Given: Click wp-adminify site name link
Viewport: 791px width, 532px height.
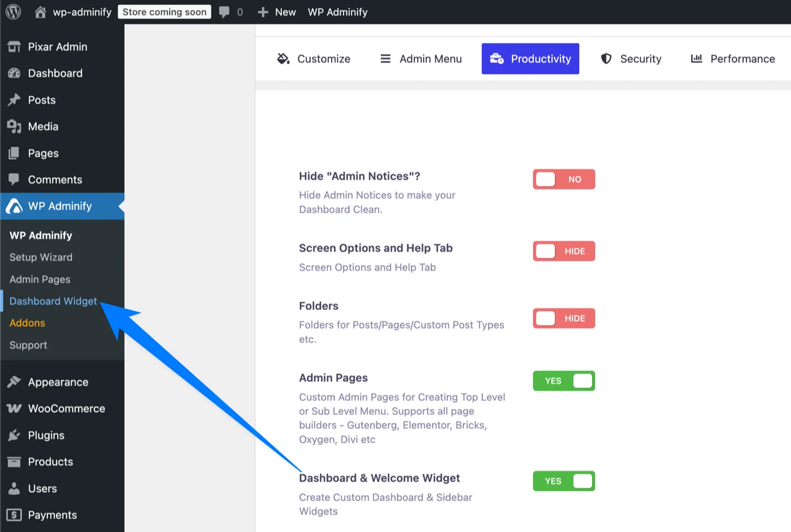Looking at the screenshot, I should pos(82,12).
